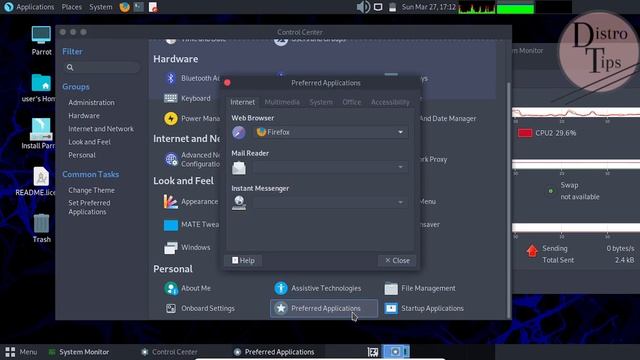Open File Management preferences
This screenshot has width=640, height=360.
pyautogui.click(x=420, y=288)
